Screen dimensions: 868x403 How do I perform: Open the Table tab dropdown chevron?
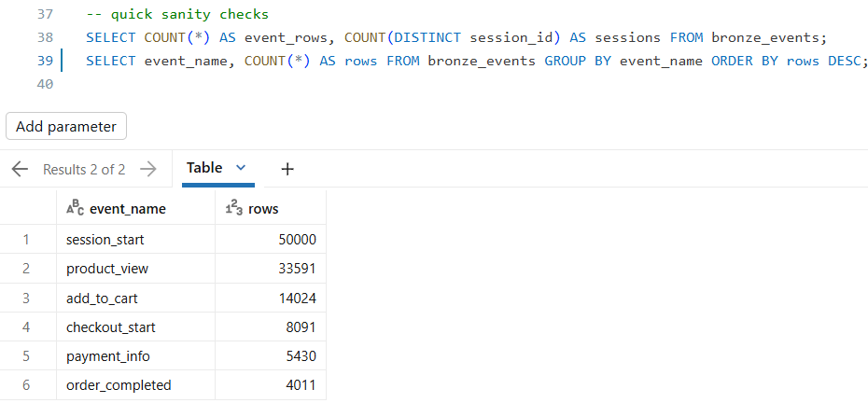click(241, 168)
